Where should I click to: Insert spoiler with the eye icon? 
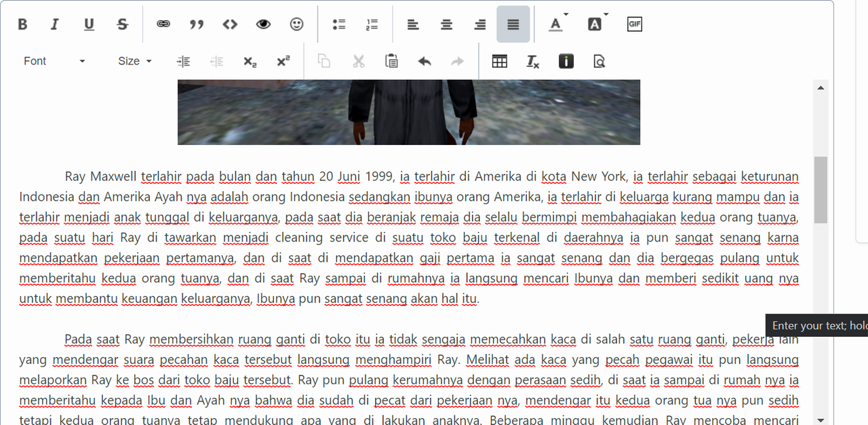pyautogui.click(x=263, y=24)
